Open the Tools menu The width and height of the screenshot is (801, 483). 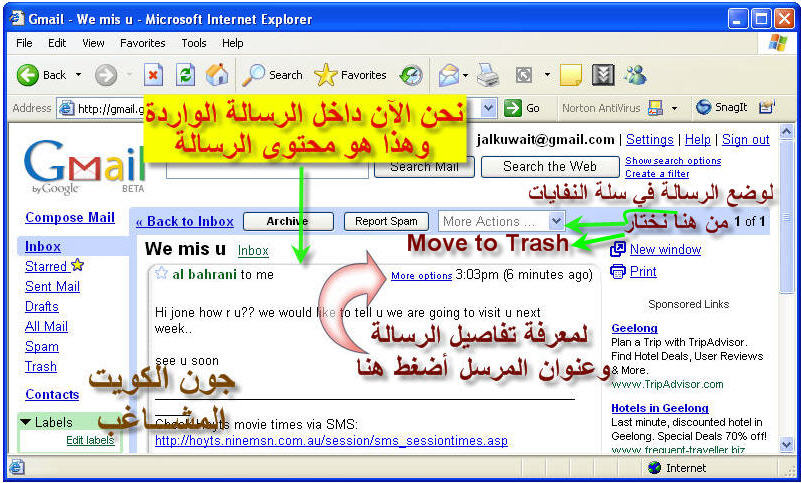(x=194, y=43)
